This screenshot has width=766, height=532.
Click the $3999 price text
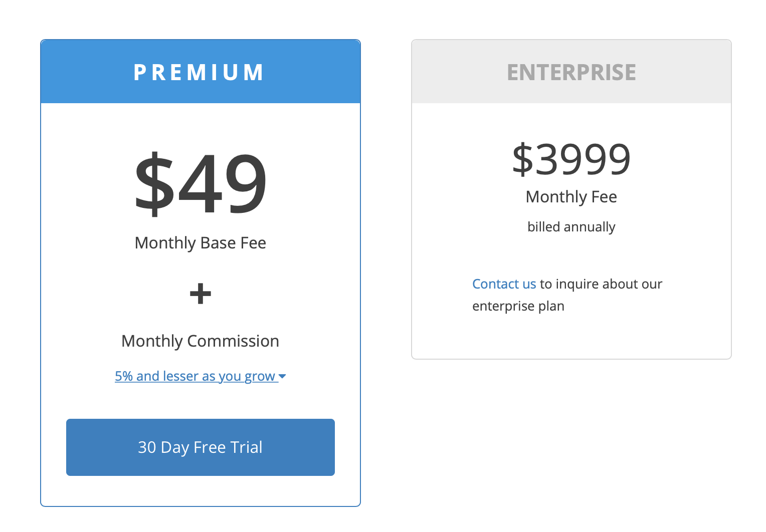pyautogui.click(x=571, y=158)
